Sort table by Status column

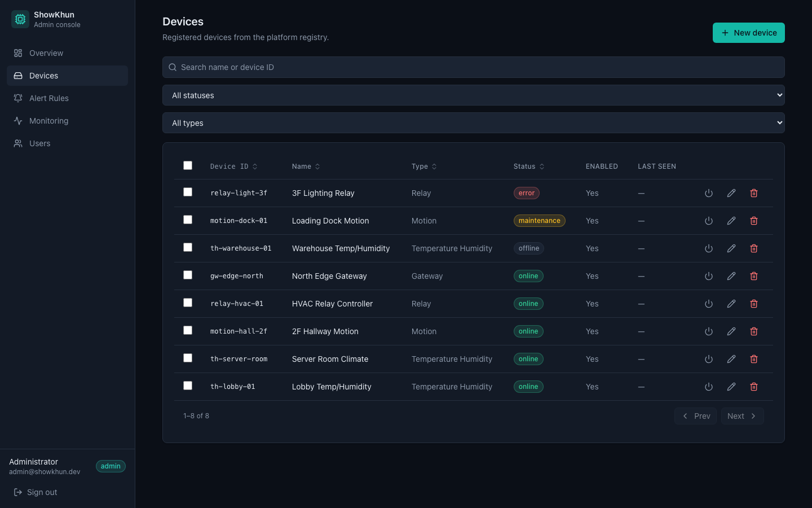529,167
